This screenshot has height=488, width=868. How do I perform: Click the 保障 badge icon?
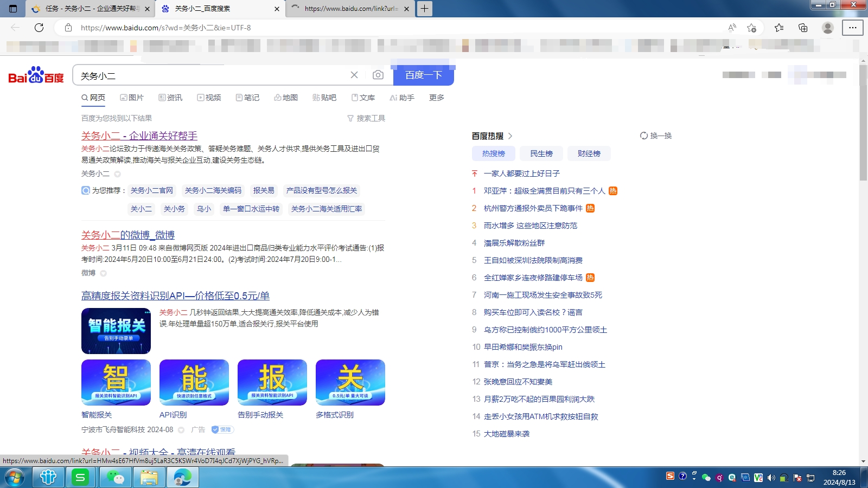tap(222, 429)
